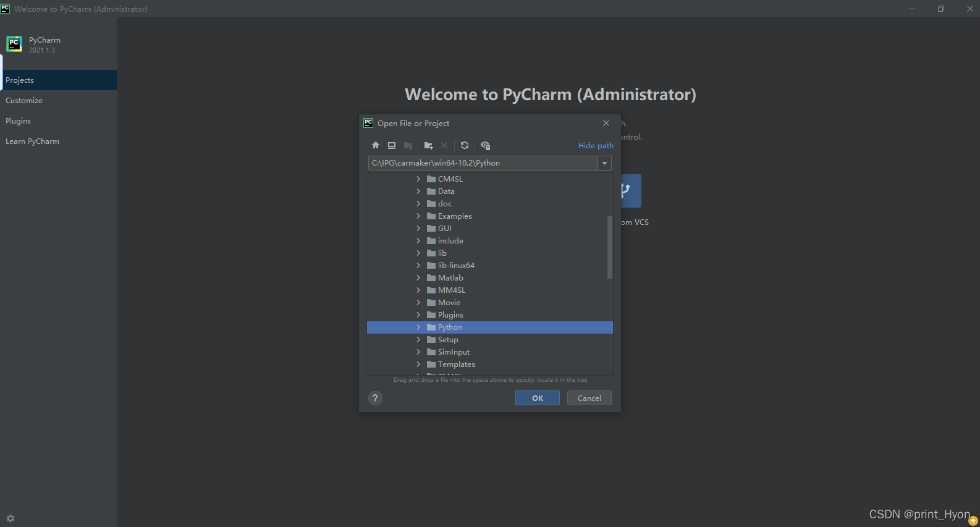The image size is (980, 527).
Task: Click the help question mark button
Action: click(375, 398)
